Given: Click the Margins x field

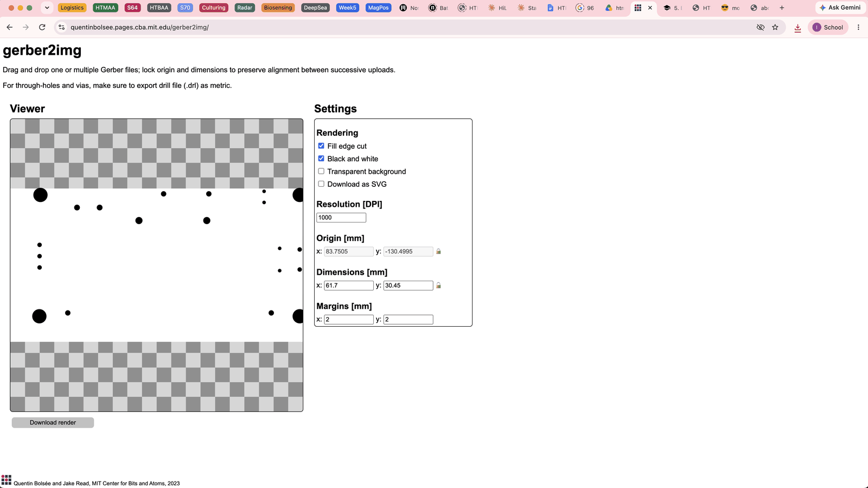Looking at the screenshot, I should [x=349, y=319].
